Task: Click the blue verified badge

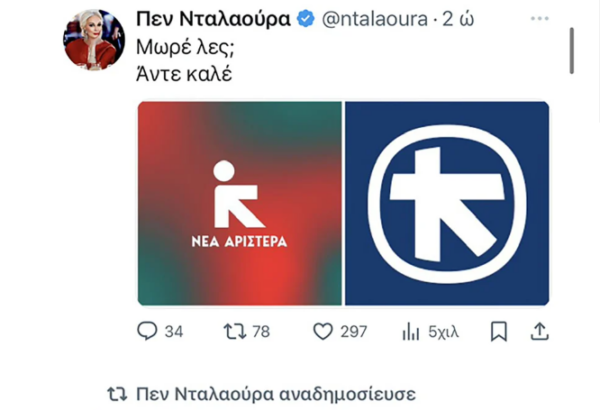Action: tap(305, 19)
